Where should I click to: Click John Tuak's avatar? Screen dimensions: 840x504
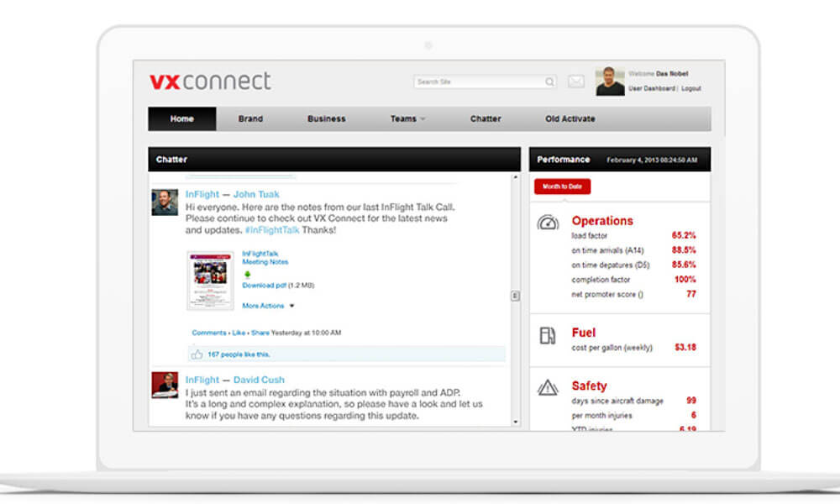point(165,202)
